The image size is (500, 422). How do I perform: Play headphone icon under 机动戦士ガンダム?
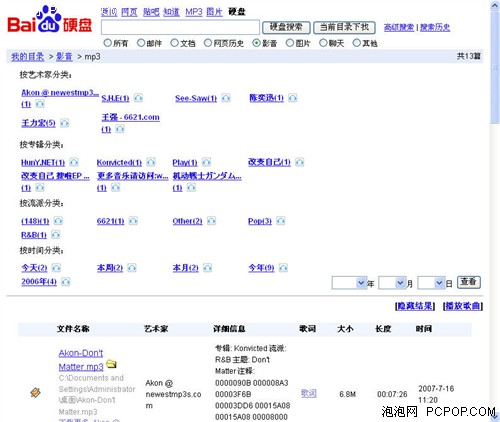click(191, 188)
